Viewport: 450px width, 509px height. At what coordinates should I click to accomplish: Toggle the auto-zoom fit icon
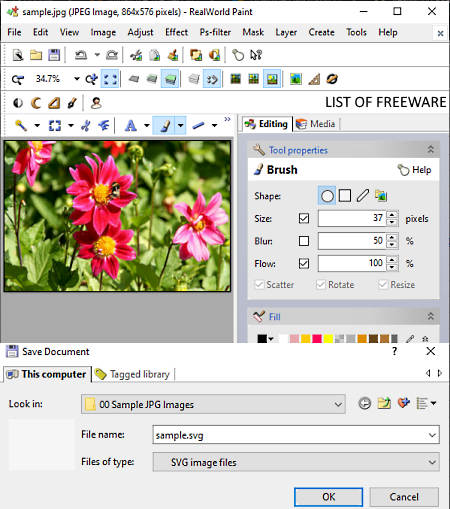(110, 79)
